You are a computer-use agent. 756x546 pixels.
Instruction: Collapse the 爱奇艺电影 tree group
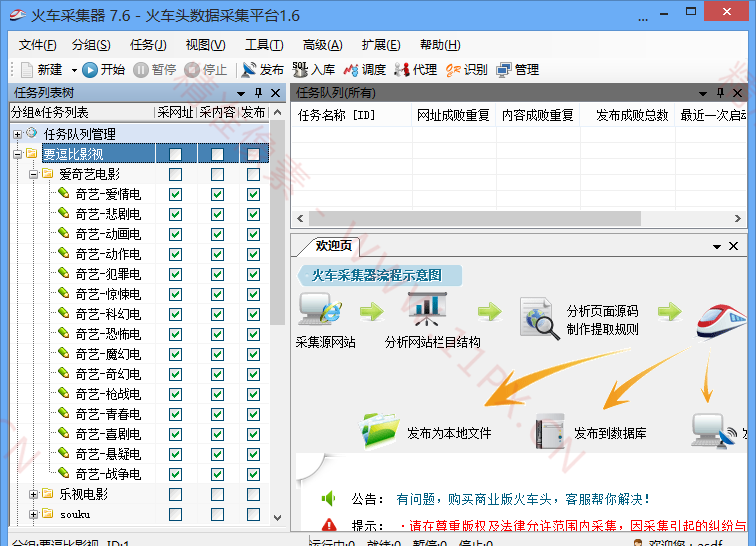pyautogui.click(x=33, y=174)
